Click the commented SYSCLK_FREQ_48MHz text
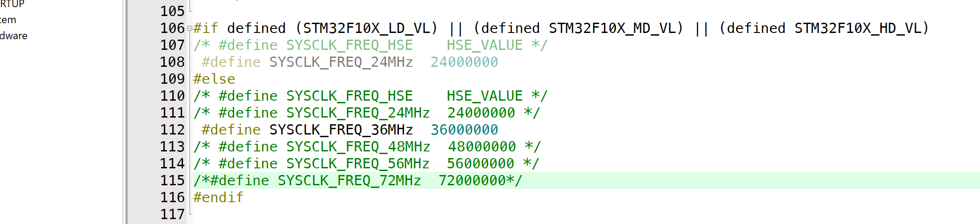980x224 pixels. [x=358, y=147]
